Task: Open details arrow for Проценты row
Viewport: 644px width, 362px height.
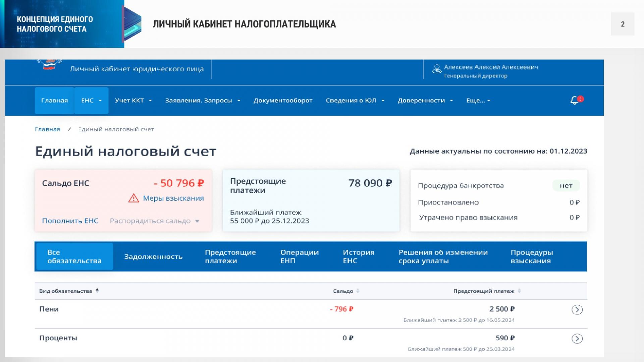Action: (x=577, y=339)
